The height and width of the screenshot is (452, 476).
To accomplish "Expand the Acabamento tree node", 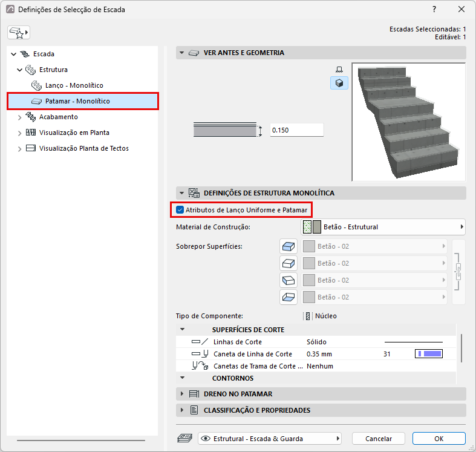I will 19,117.
